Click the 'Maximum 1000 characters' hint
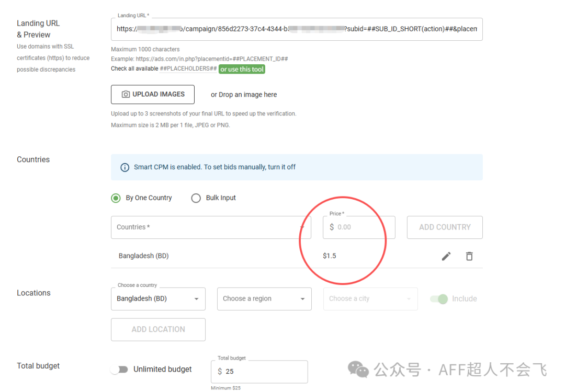Viewport: 565px width, 392px height. coord(145,49)
